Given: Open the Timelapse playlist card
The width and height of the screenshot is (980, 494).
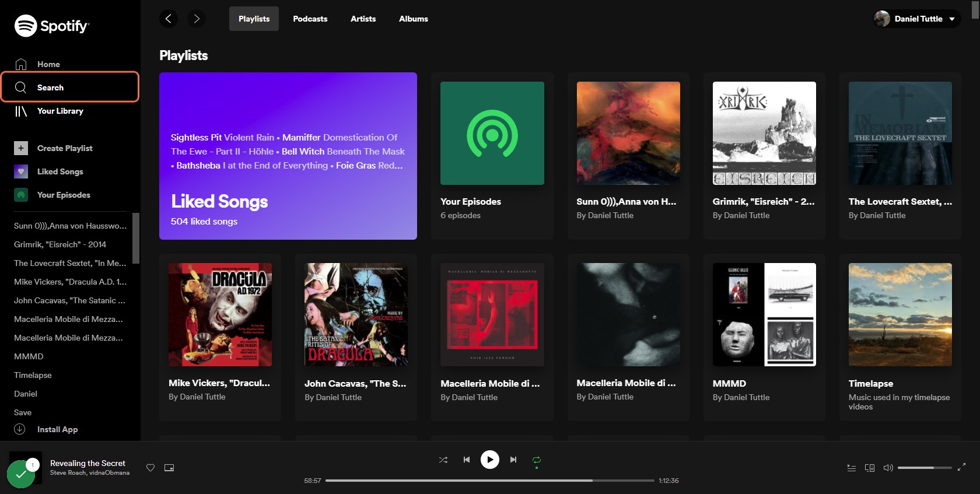Looking at the screenshot, I should [x=900, y=337].
